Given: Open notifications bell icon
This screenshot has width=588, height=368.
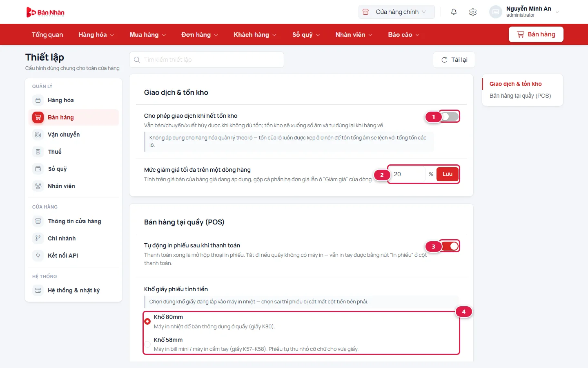Looking at the screenshot, I should (454, 12).
